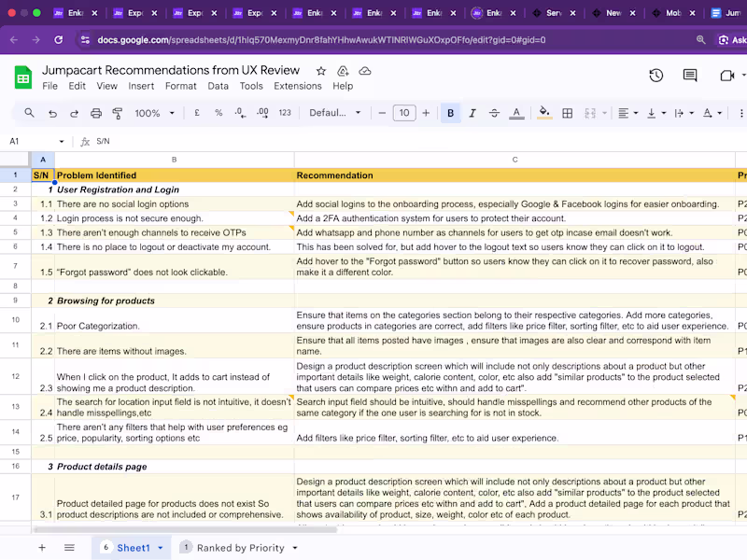Viewport: 747px width, 560px height.
Task: Open the Extensions menu
Action: [x=297, y=86]
